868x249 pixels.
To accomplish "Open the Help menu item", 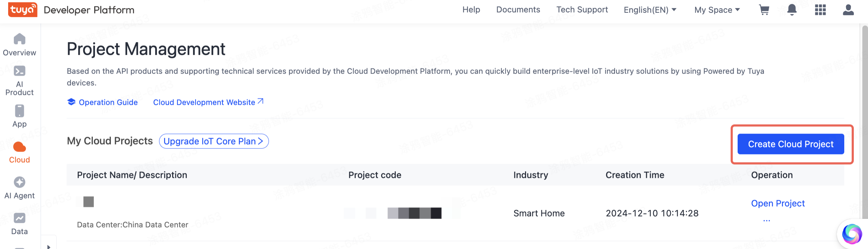I will (x=471, y=10).
